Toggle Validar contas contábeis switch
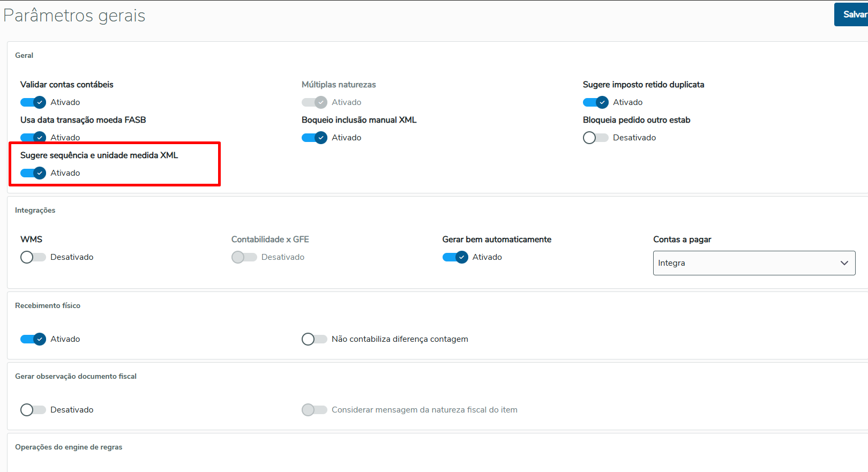Image resolution: width=868 pixels, height=472 pixels. [x=33, y=102]
